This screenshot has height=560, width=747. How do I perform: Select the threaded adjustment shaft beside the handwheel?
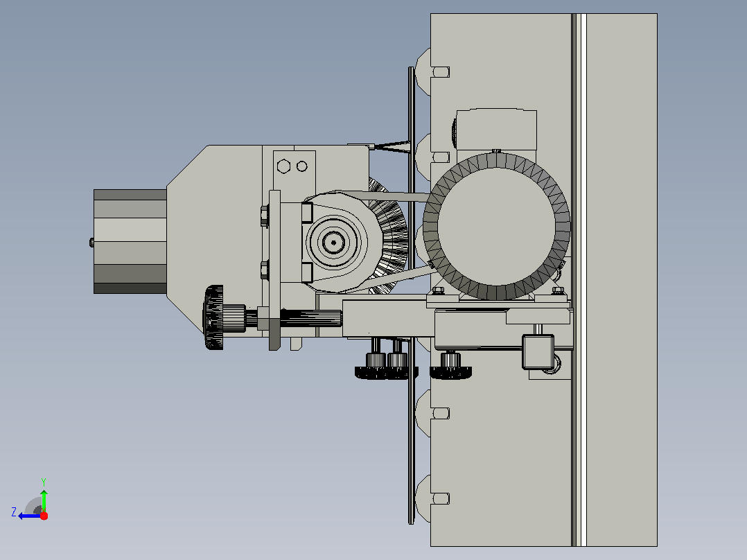pos(310,318)
